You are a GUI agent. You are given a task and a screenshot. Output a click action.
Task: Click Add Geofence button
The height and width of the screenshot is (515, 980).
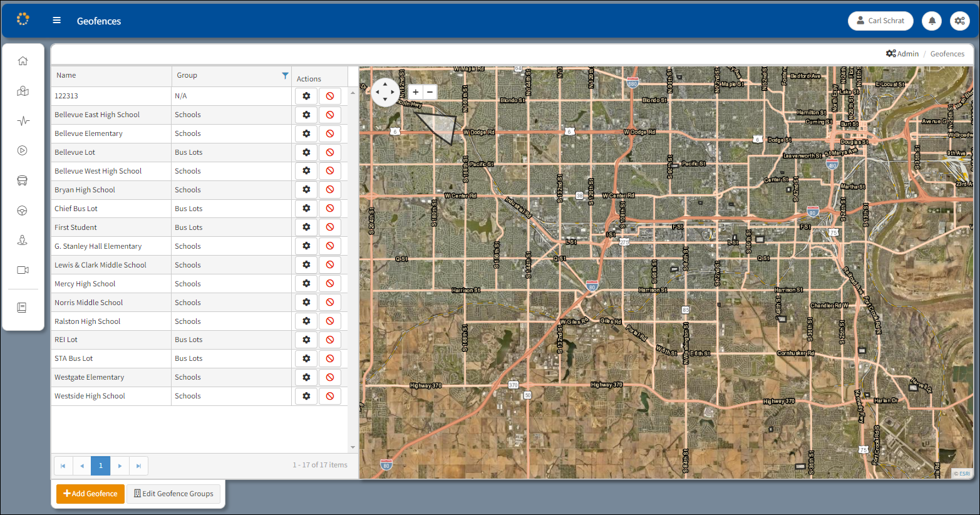pyautogui.click(x=90, y=494)
